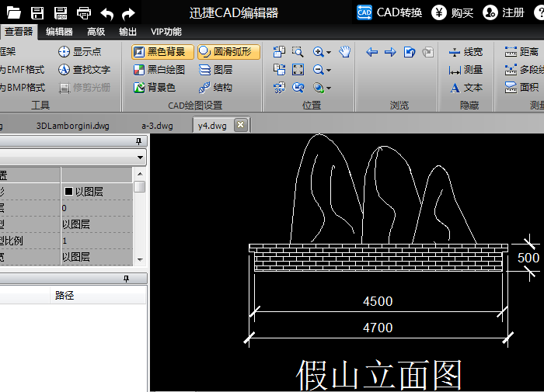Image resolution: width=544 pixels, height=392 pixels.
Task: Click the save as PDF icon
Action: pos(61,13)
